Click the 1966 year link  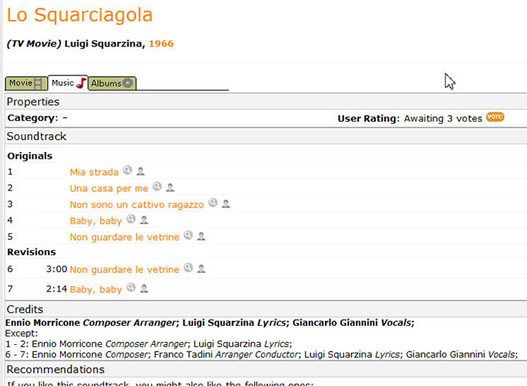(161, 44)
